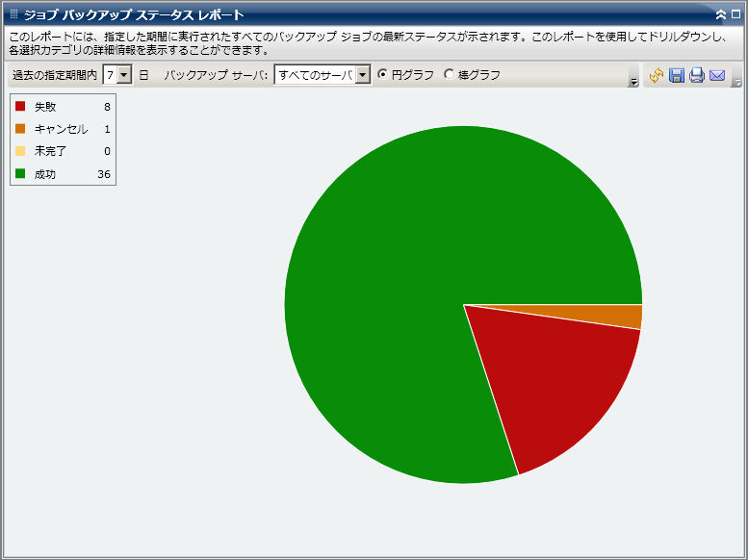Screen dimensions: 748x560
Task: Click the save report floppy icon
Action: 677,75
